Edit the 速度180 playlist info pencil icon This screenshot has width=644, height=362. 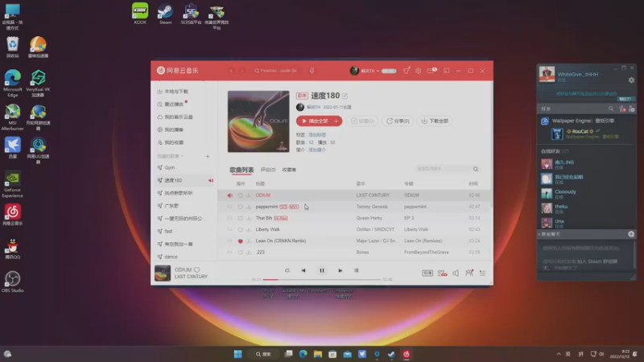(345, 96)
